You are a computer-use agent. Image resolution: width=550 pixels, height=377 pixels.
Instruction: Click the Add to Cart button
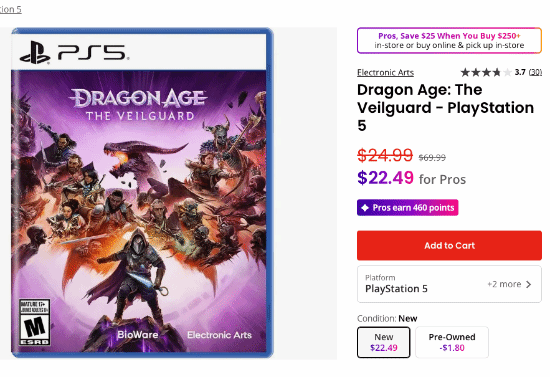tap(449, 245)
